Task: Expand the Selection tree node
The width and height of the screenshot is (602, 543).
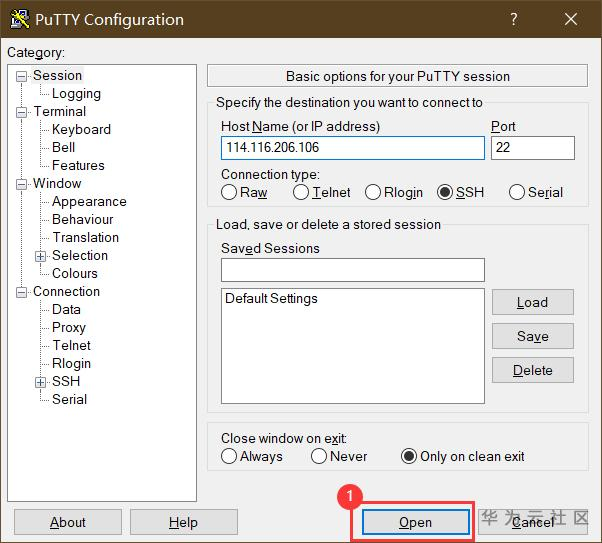Action: click(40, 256)
